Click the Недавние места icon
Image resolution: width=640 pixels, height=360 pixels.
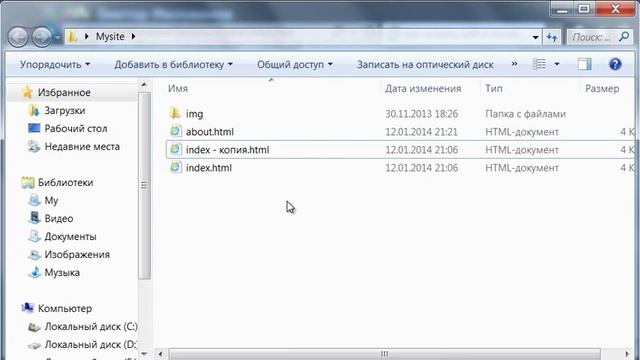coord(34,146)
